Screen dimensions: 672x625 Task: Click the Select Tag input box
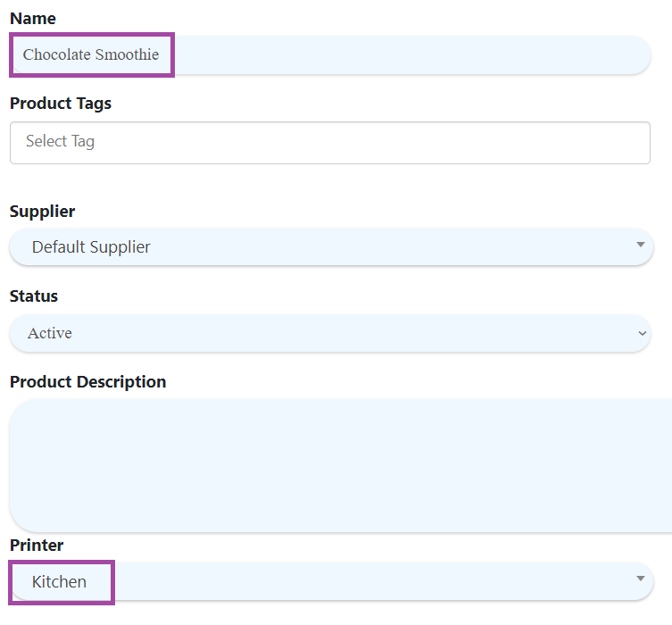point(330,143)
